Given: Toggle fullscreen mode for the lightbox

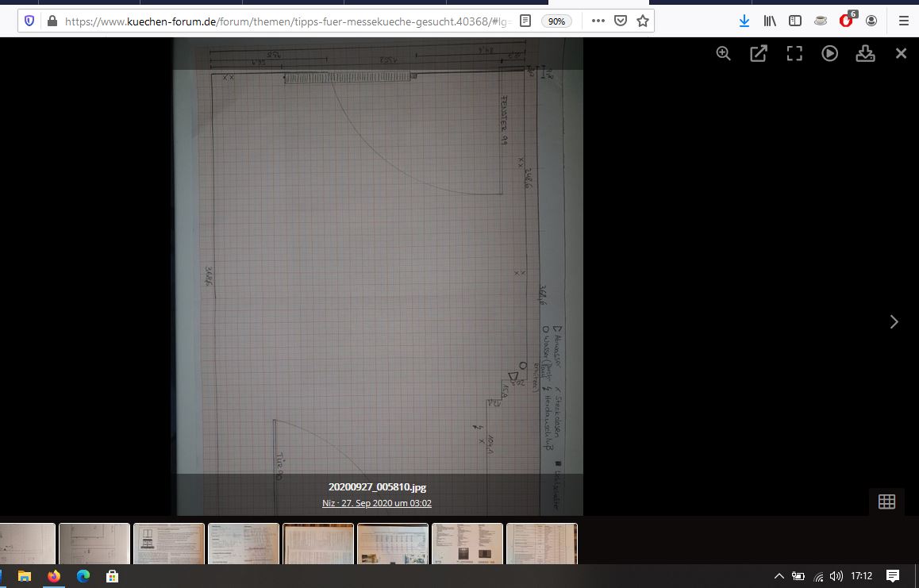Looking at the screenshot, I should pyautogui.click(x=794, y=53).
